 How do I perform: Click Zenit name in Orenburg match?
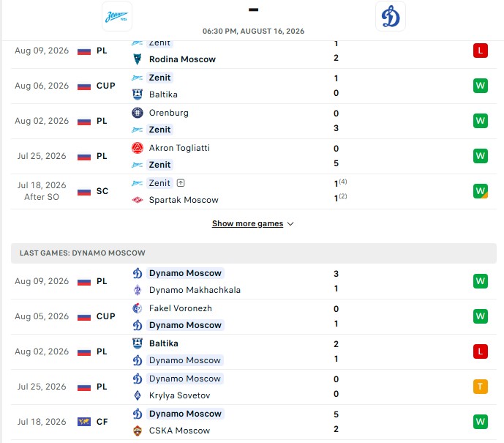coord(159,130)
